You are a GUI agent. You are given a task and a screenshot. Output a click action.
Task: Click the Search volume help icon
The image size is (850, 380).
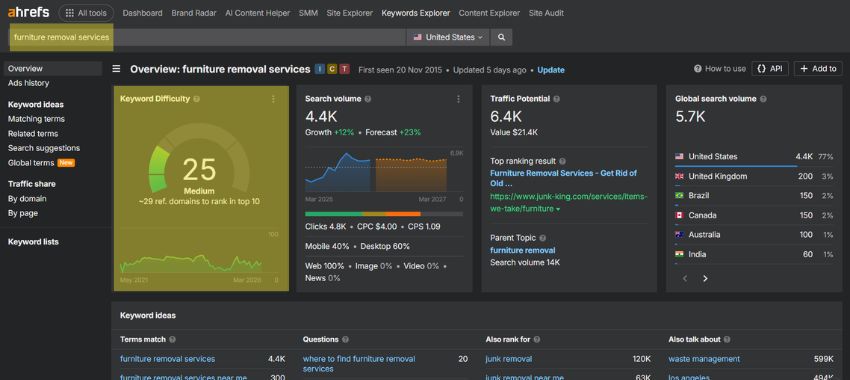coord(368,99)
